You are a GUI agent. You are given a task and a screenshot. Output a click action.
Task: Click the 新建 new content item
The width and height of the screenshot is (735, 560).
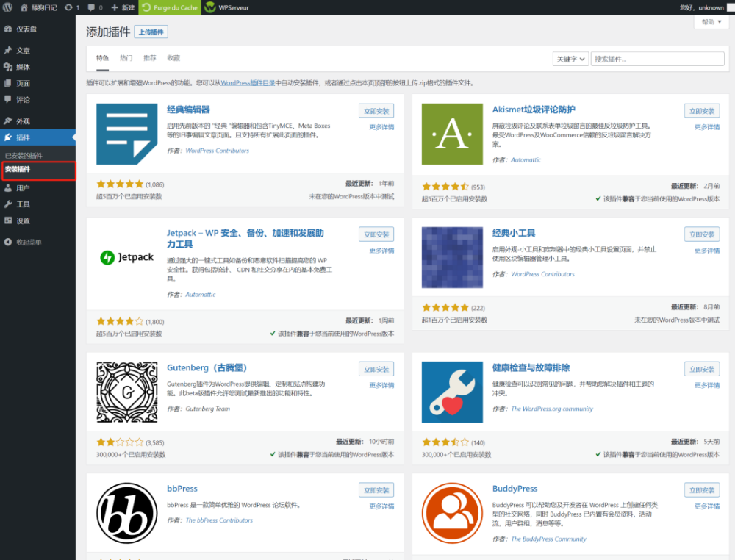(123, 7)
